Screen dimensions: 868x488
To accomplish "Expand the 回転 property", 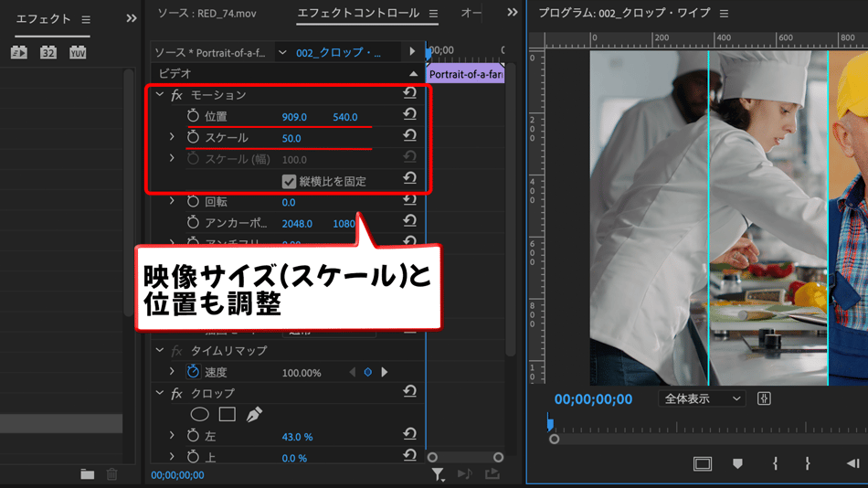I will click(x=172, y=201).
